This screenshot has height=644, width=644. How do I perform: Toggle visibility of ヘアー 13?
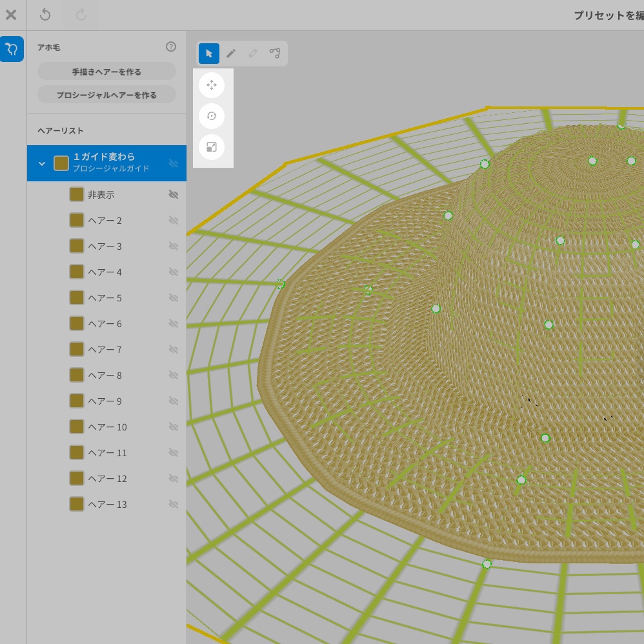pyautogui.click(x=174, y=505)
